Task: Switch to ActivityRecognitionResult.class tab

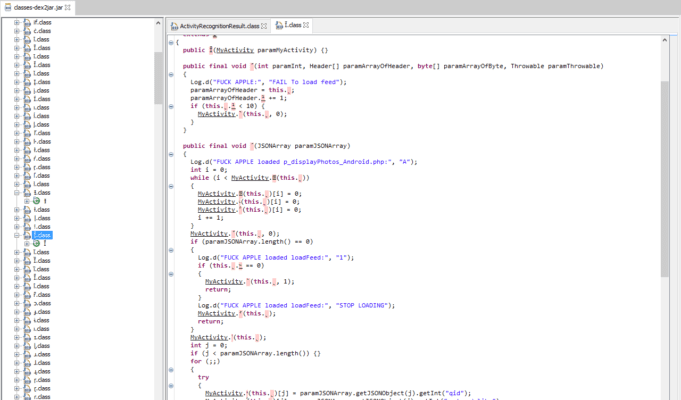Action: [x=219, y=26]
